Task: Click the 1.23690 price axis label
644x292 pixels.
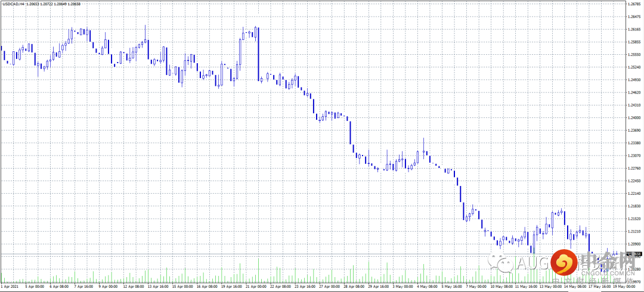Action: 634,131
